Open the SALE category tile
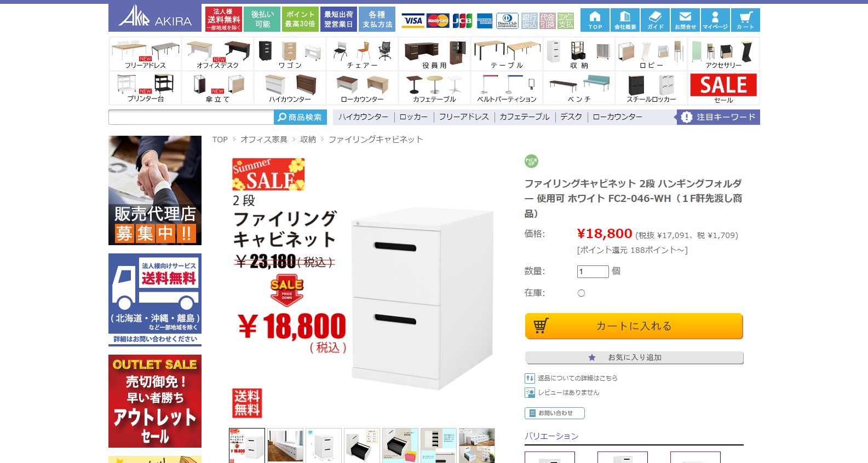Screen dimensions: 868x463 coord(723,88)
